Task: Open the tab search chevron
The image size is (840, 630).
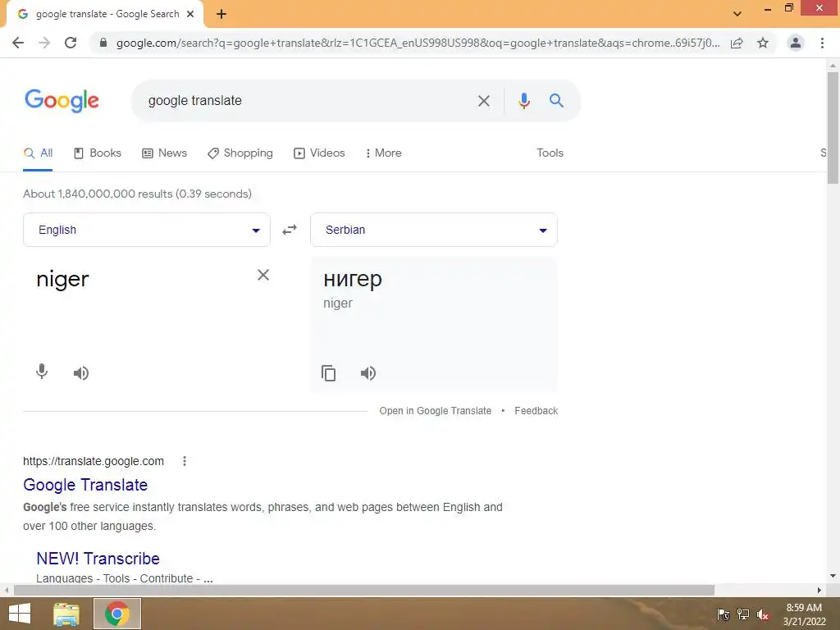Action: click(737, 14)
